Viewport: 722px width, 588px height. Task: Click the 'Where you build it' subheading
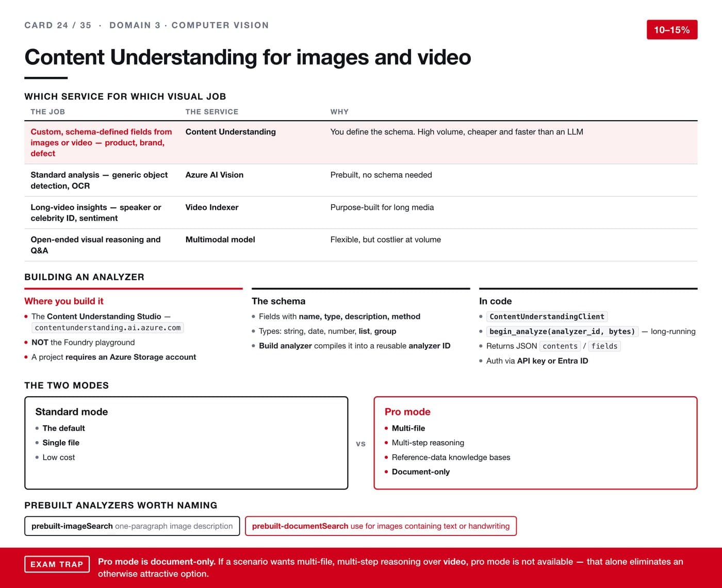click(64, 301)
